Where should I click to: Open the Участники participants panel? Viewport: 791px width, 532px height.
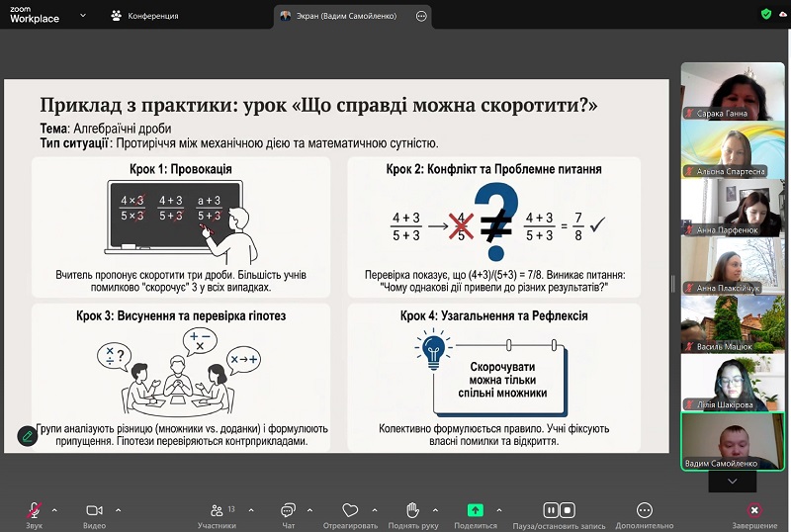tap(217, 512)
